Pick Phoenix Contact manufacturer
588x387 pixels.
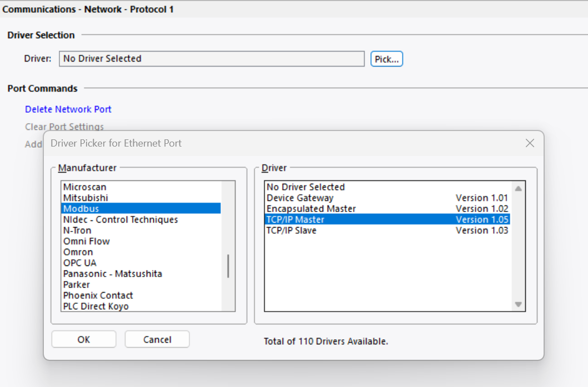coord(98,295)
